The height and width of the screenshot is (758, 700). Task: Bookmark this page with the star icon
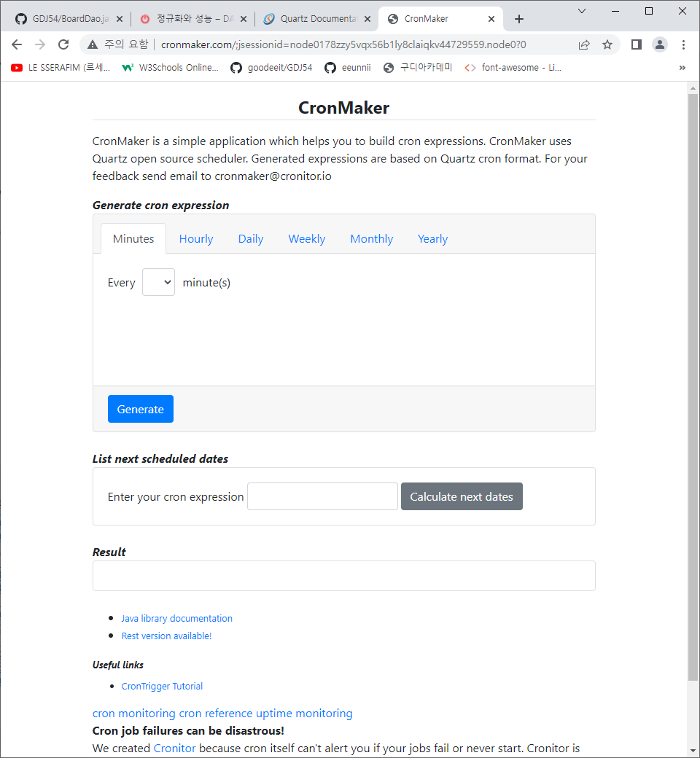coord(607,44)
